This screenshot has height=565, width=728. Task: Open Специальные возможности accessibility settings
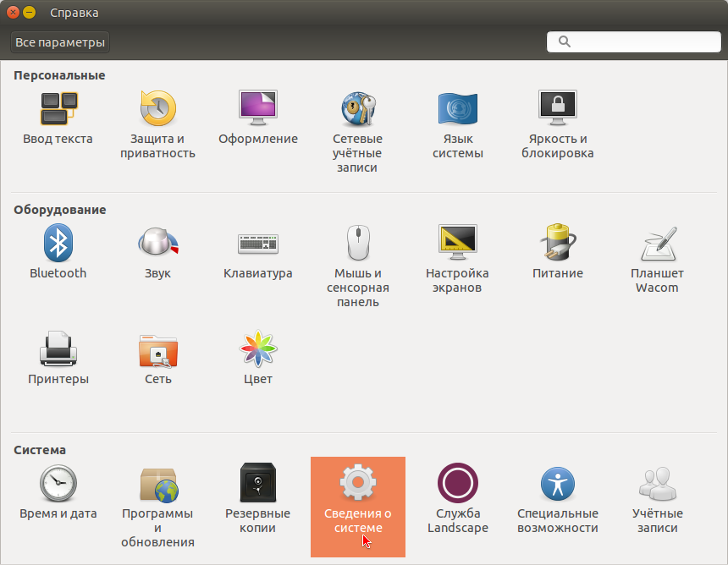click(558, 500)
